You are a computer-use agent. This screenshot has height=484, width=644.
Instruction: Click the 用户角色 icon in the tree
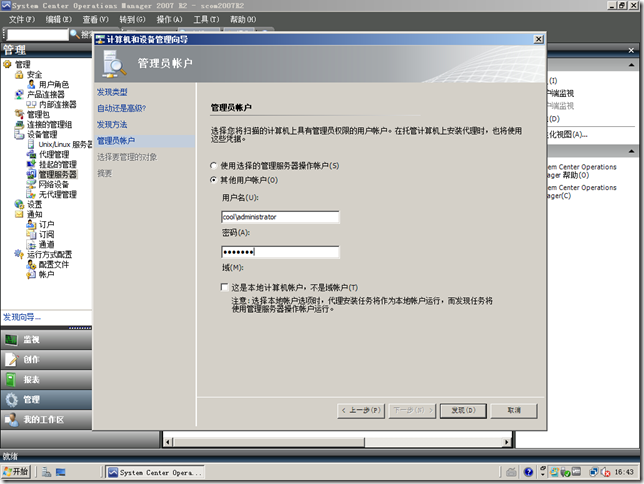click(31, 84)
